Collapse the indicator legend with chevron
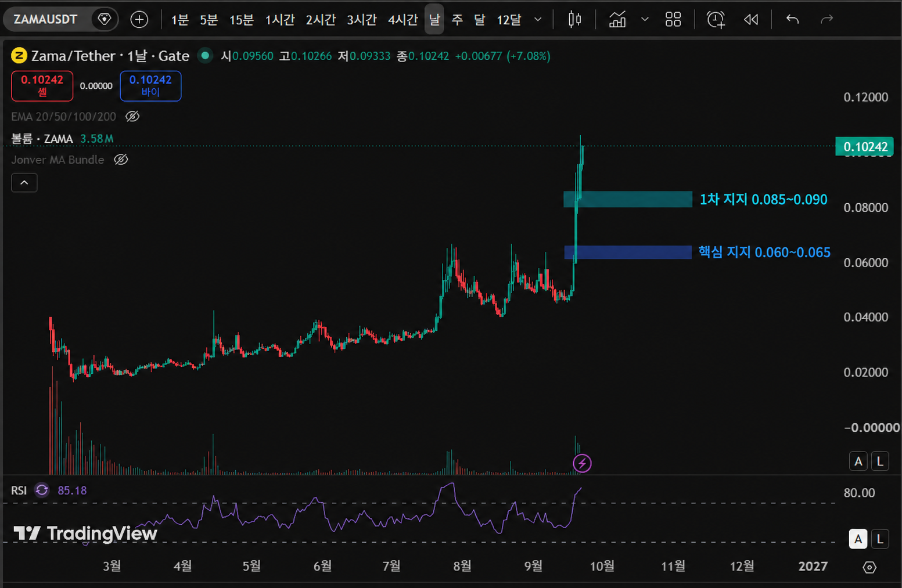 pos(24,183)
